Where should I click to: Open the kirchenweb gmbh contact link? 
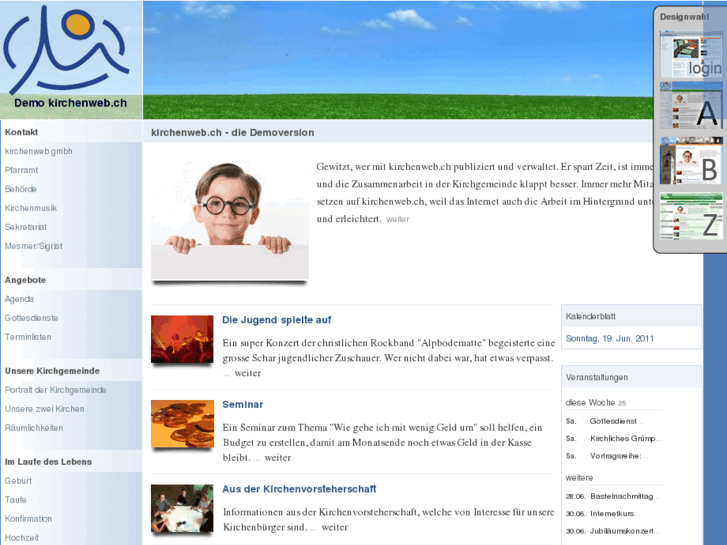tap(38, 151)
